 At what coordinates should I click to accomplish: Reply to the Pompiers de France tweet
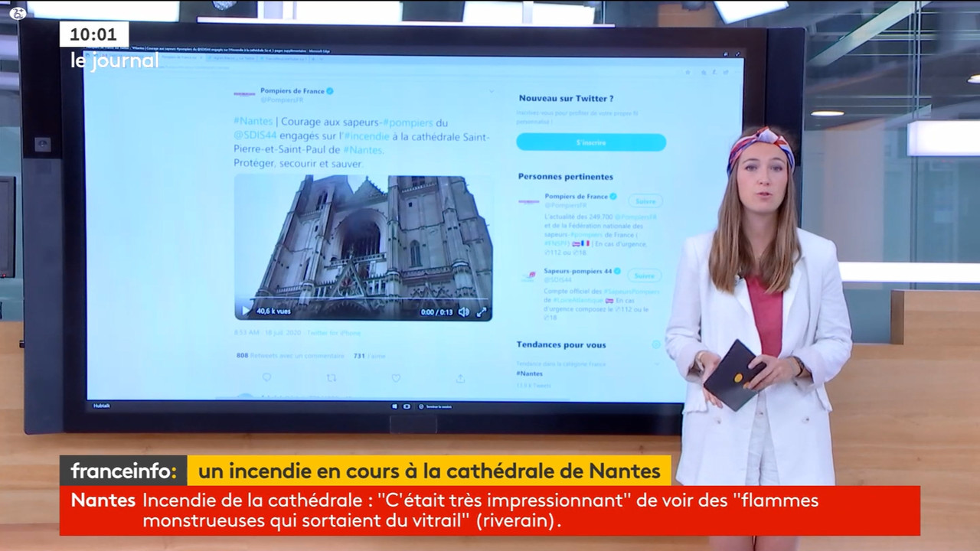(x=266, y=378)
